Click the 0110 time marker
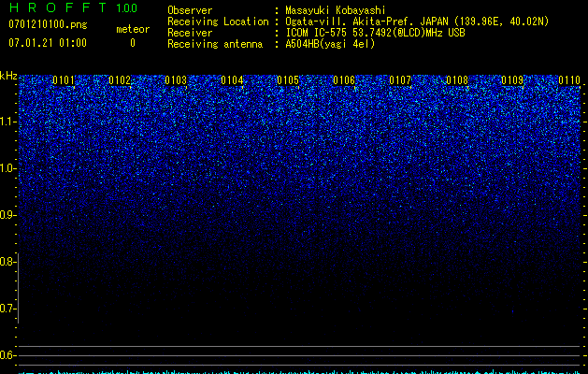The image size is (588, 374). tap(569, 80)
